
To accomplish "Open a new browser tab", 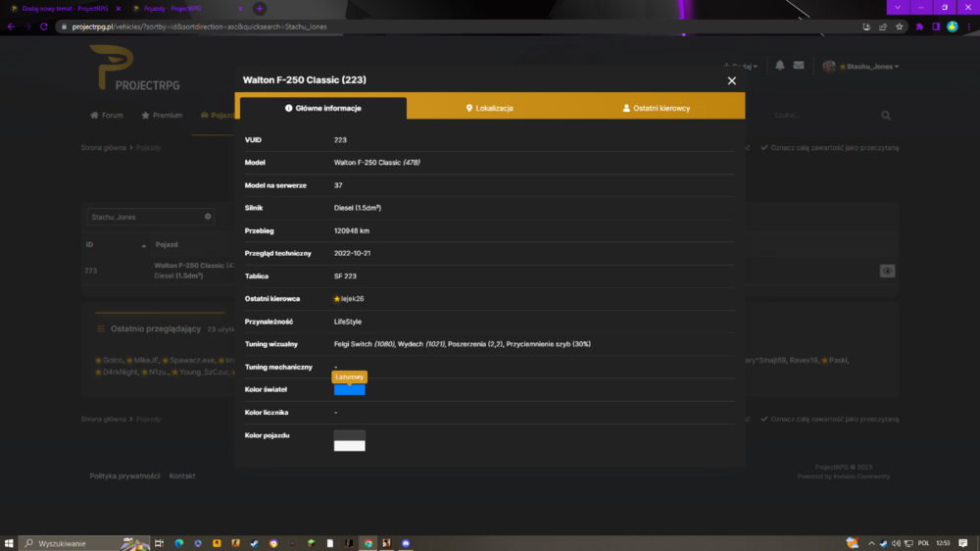I will [x=260, y=9].
